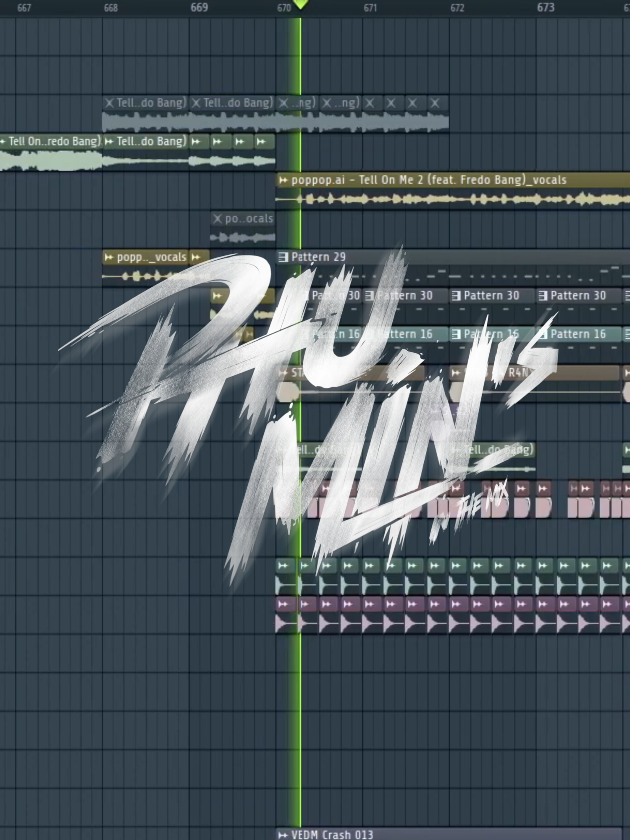The width and height of the screenshot is (630, 840).
Task: Jump to bar 670 on the ruler
Action: pyautogui.click(x=284, y=8)
